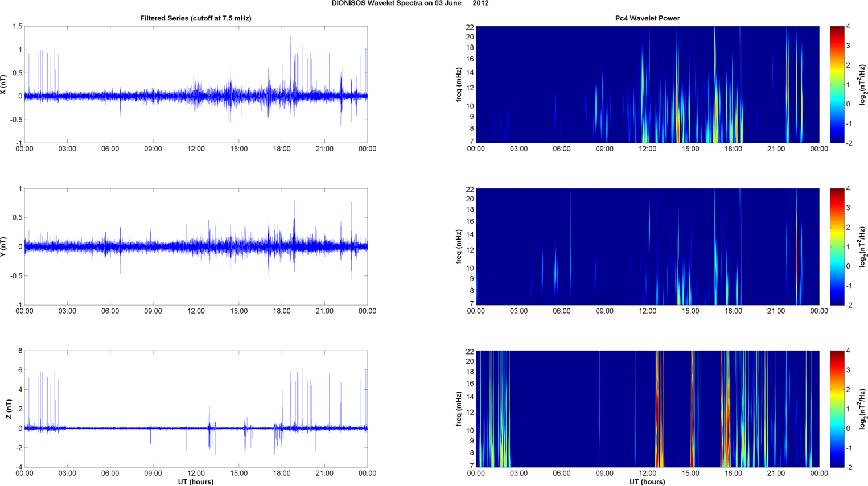This screenshot has height=486, width=868.
Task: Click the middle wavelet power spectrogram
Action: click(x=647, y=247)
